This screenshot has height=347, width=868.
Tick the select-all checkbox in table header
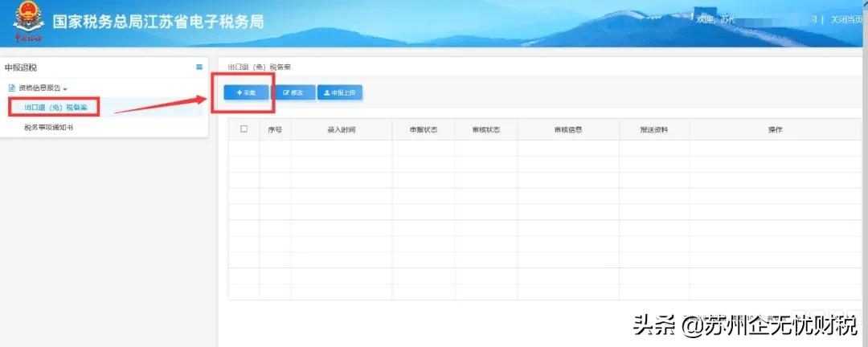(x=244, y=129)
